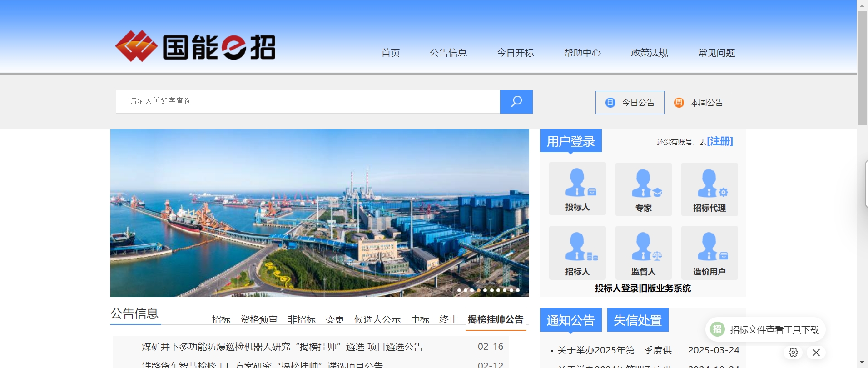Click the gear settings icon on floating widget
Image resolution: width=868 pixels, height=368 pixels.
pos(793,352)
